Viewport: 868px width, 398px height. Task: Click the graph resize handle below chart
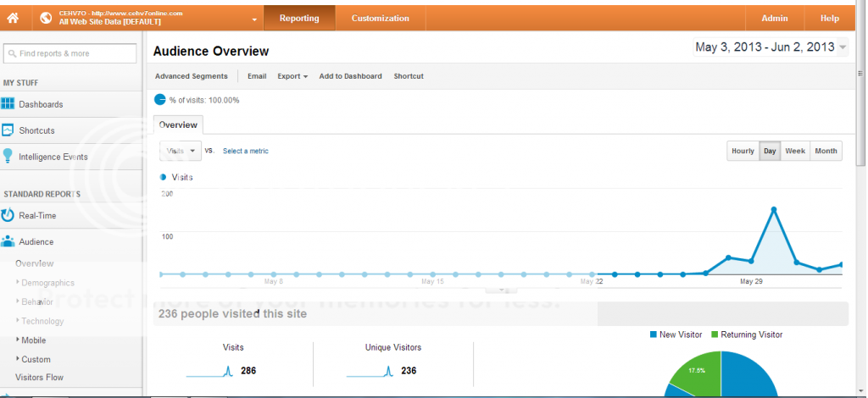[x=502, y=289]
